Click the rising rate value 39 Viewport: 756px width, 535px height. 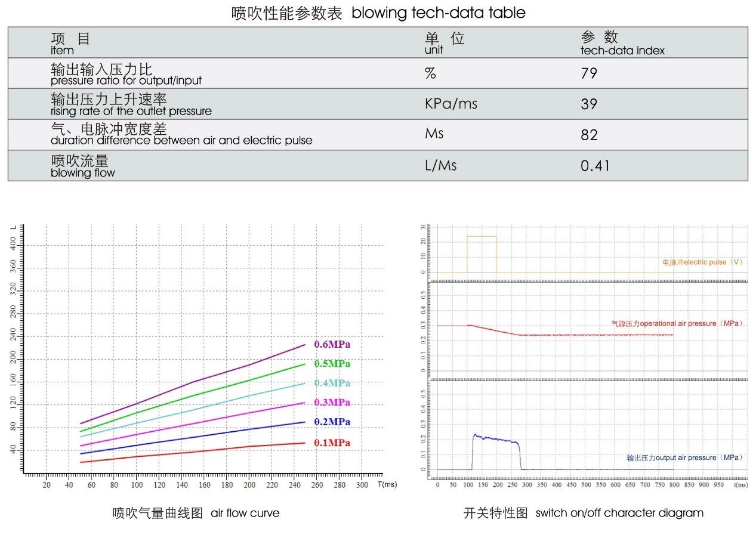click(588, 104)
